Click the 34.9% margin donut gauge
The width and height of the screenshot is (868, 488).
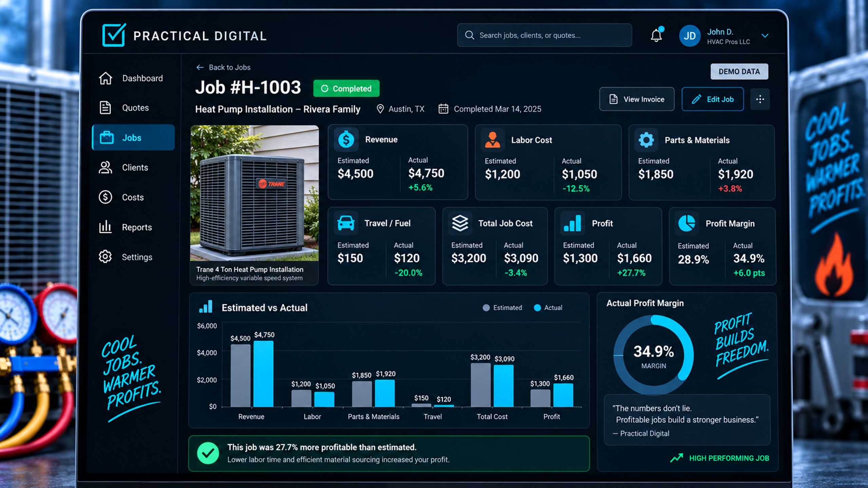pyautogui.click(x=654, y=355)
